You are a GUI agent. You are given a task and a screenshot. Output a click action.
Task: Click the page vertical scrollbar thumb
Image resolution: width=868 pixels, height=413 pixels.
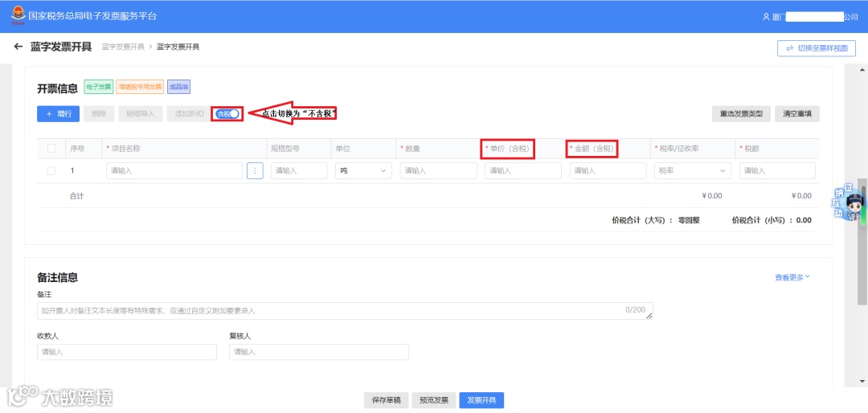tap(862, 241)
